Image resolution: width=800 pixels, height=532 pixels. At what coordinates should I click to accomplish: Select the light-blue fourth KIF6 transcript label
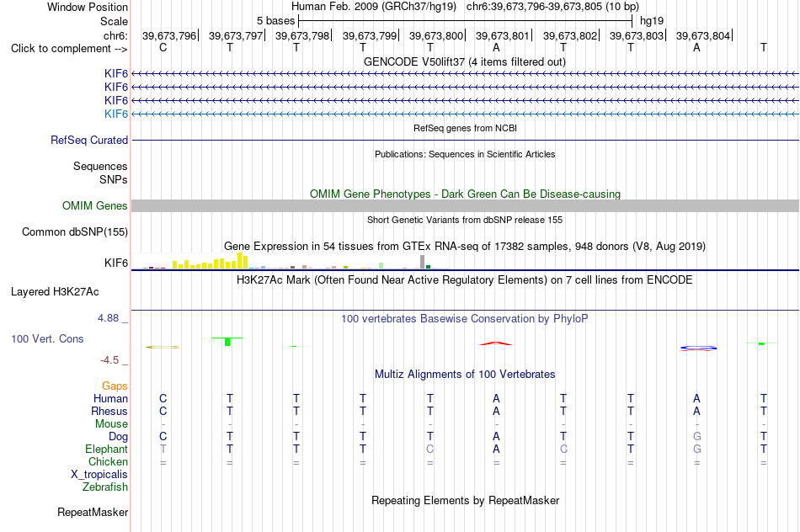pyautogui.click(x=116, y=114)
